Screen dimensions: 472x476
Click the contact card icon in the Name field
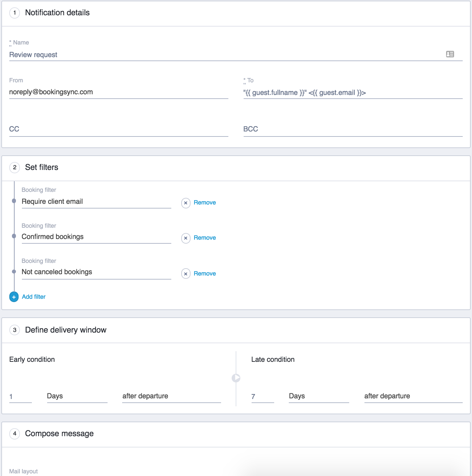coord(450,54)
